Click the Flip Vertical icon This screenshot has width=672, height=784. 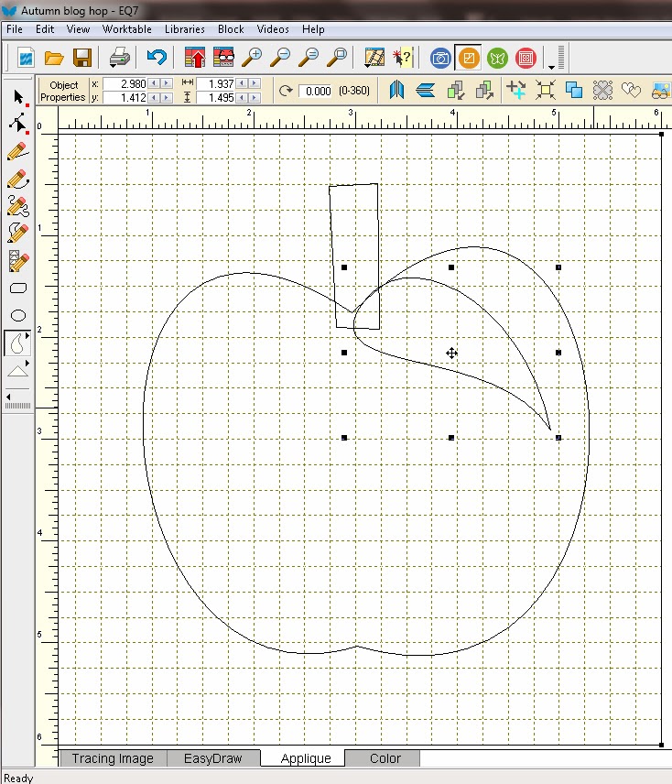tap(426, 91)
